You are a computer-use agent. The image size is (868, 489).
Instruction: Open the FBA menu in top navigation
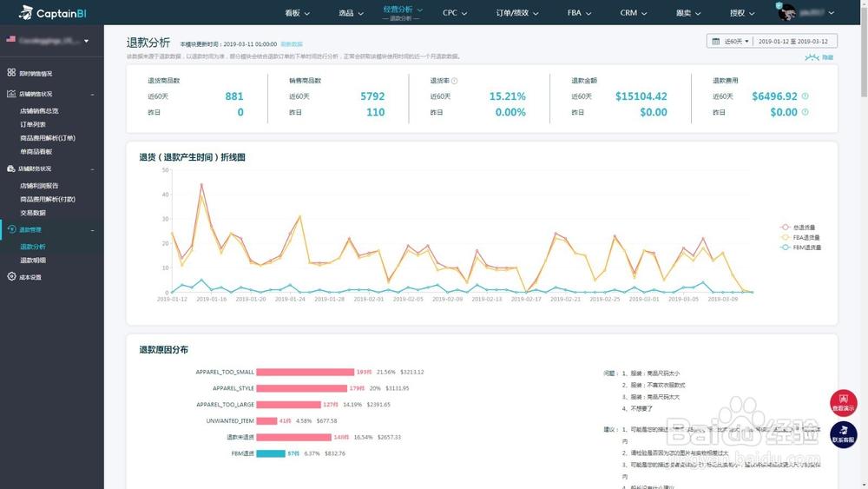(579, 13)
